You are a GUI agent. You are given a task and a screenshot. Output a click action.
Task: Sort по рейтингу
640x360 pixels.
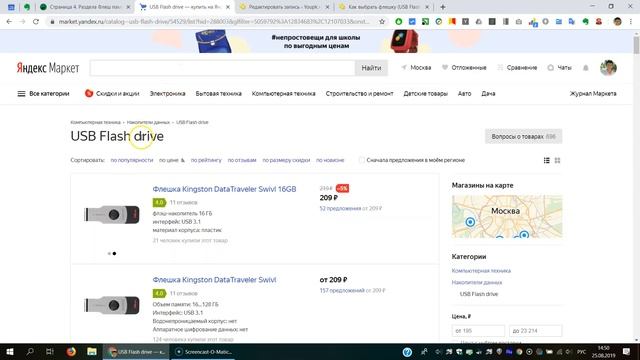pyautogui.click(x=206, y=160)
